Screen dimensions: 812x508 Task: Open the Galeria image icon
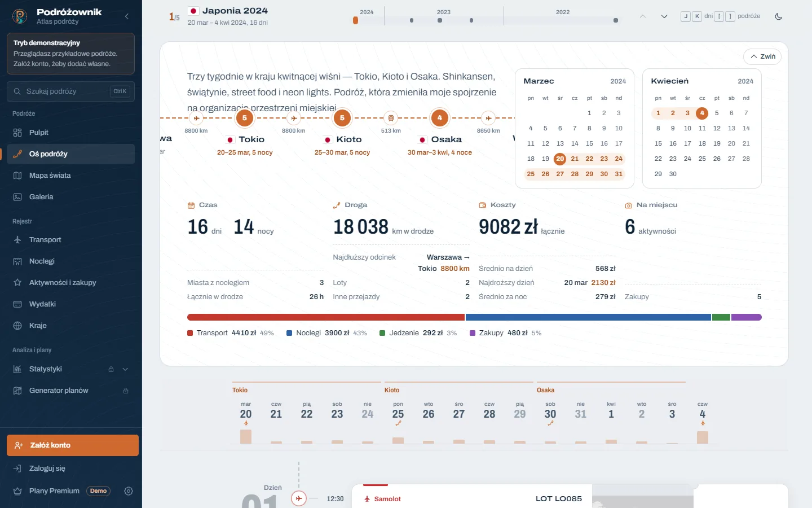click(x=17, y=197)
